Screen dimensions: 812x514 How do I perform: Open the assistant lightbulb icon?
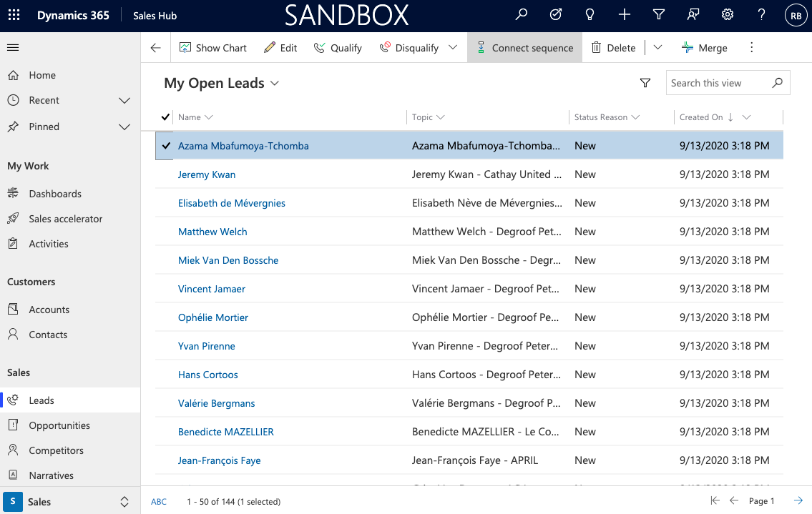click(590, 14)
